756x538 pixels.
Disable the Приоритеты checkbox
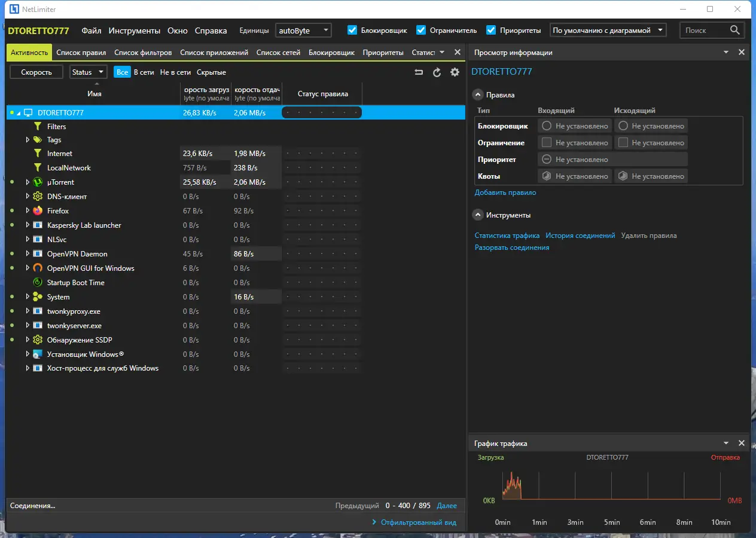coord(491,30)
